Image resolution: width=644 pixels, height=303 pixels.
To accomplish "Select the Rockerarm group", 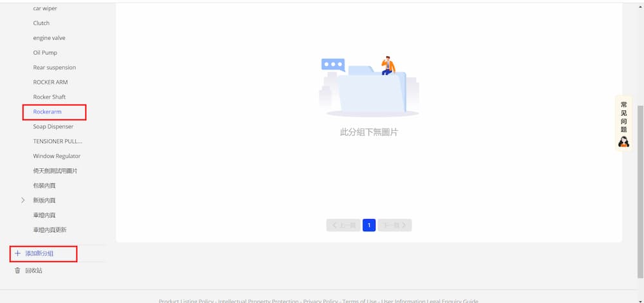I will coord(47,112).
